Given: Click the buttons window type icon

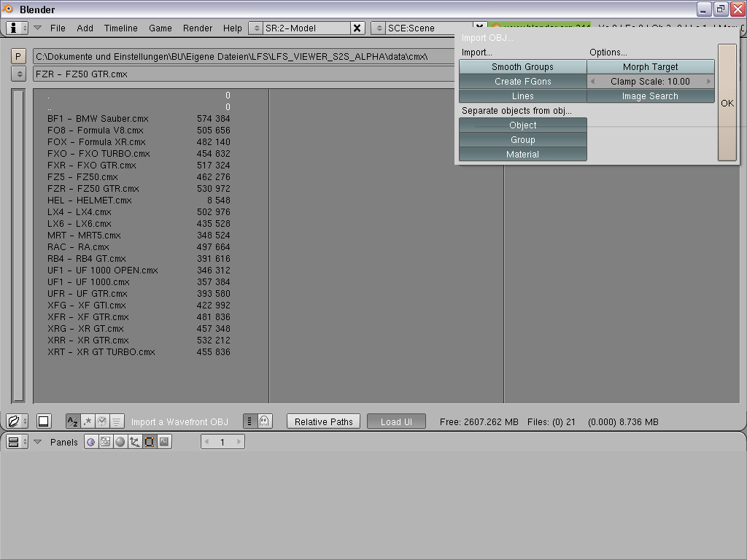Looking at the screenshot, I should coord(13,442).
